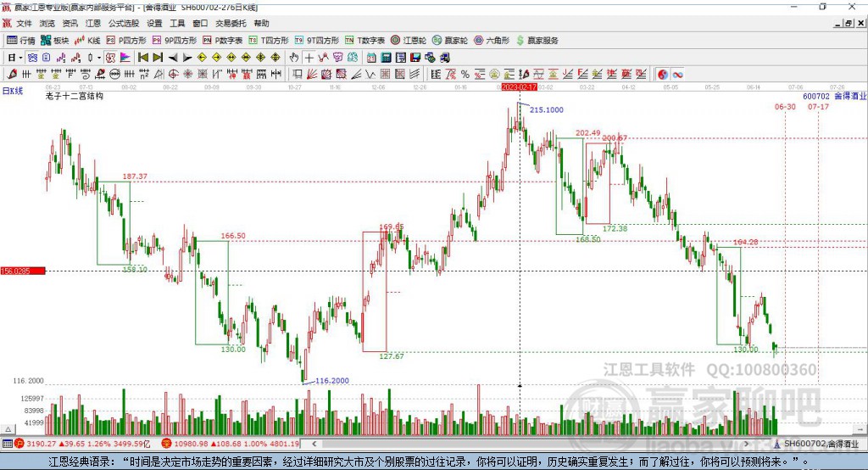Jump to last bar icon
The width and height of the screenshot is (868, 470).
(158, 58)
